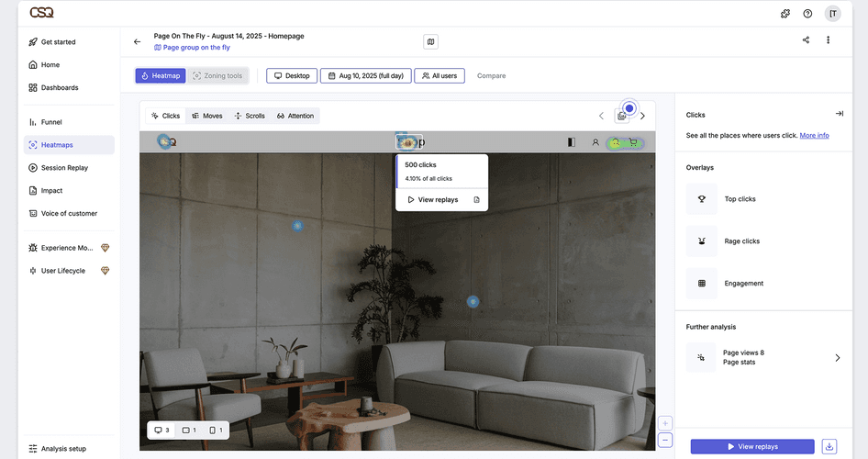Viewport: 868px width, 459px height.
Task: Click the back arrow beside page title
Action: click(x=138, y=41)
